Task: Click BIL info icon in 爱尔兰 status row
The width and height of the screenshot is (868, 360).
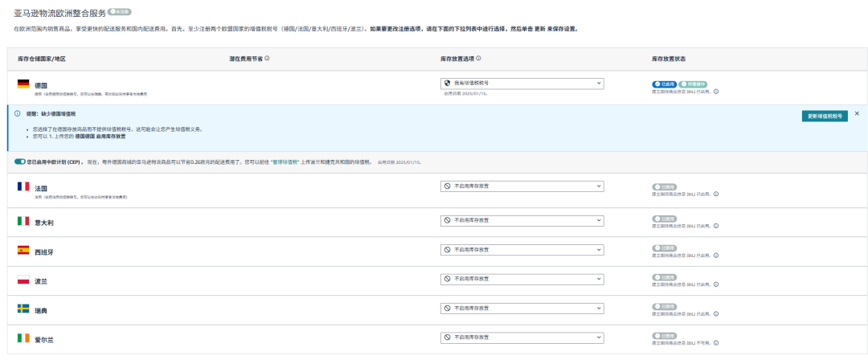Action: (716, 343)
